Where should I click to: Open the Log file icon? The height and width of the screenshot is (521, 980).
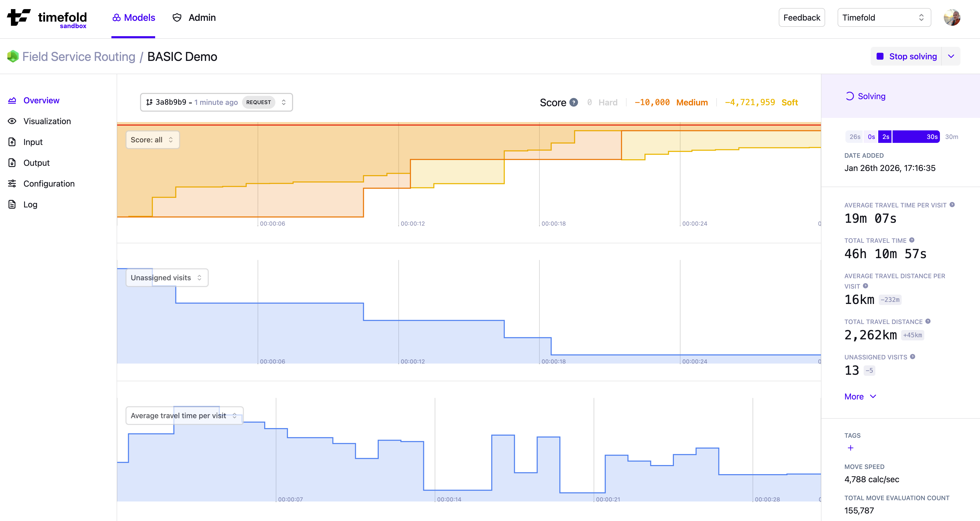tap(12, 204)
